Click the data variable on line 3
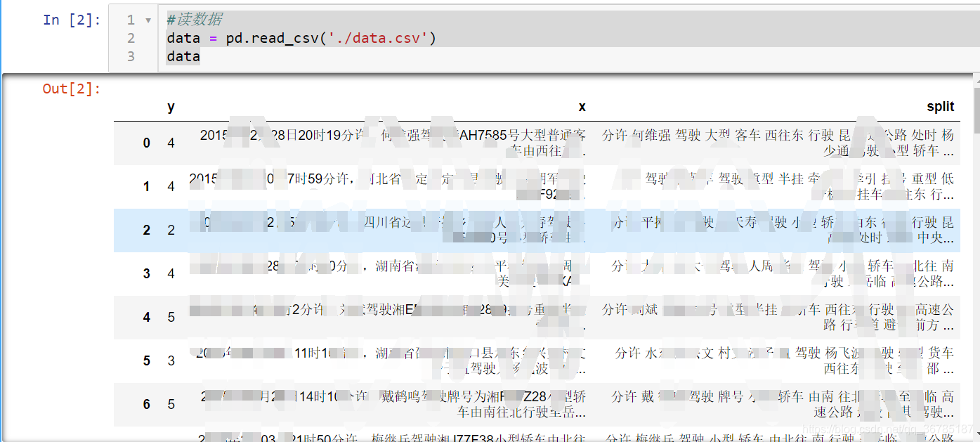The image size is (980, 442). (x=183, y=56)
